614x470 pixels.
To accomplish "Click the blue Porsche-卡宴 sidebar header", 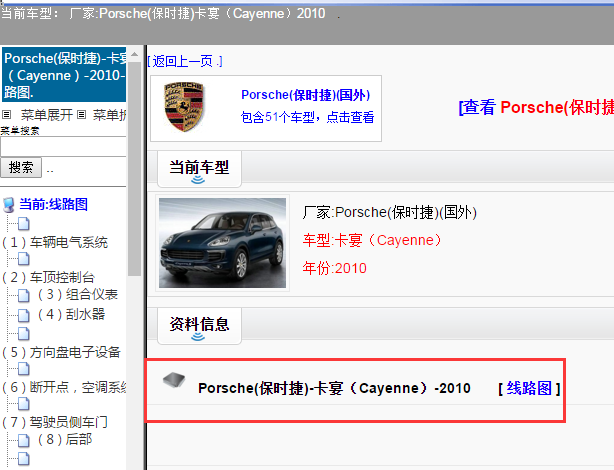I will coord(64,75).
